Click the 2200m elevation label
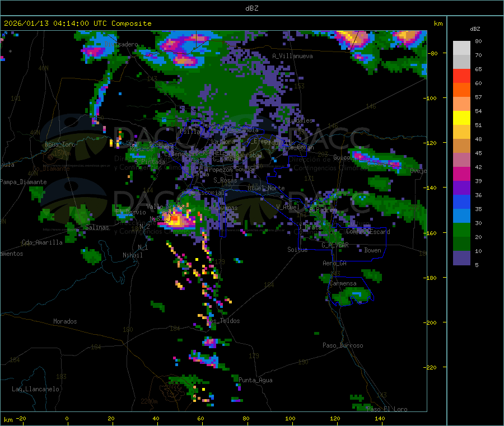The width and height of the screenshot is (504, 426). (149, 401)
